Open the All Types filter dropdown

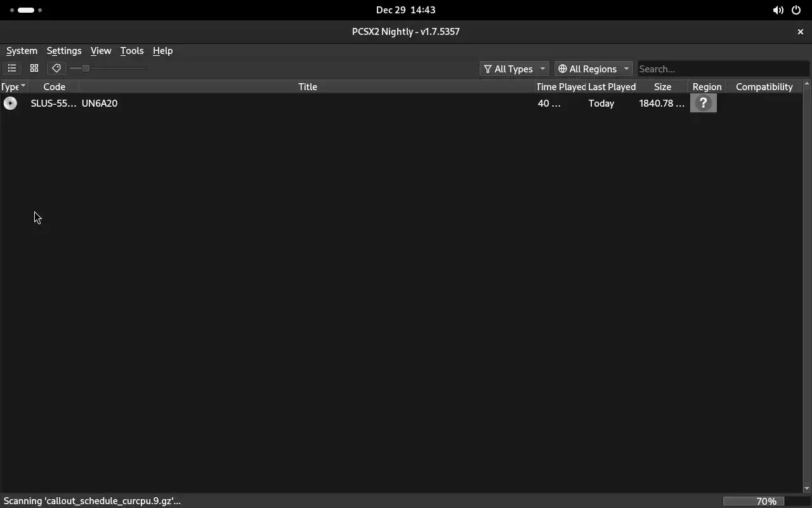514,69
